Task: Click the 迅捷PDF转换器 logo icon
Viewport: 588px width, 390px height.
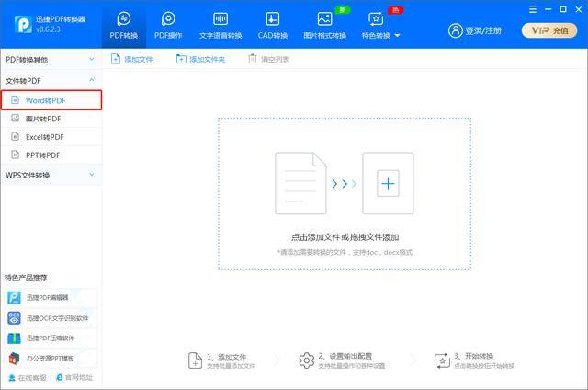Action: pos(23,24)
